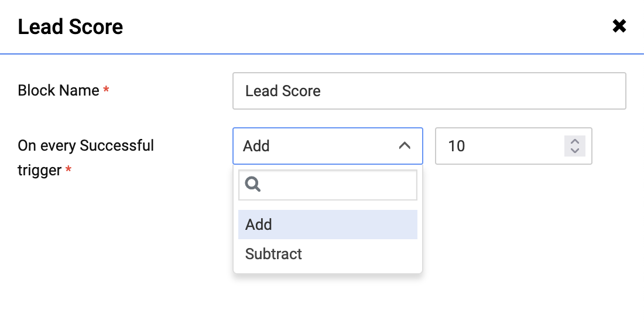Click the number spinner control beside 10
Image resolution: width=644 pixels, height=326 pixels.
pyautogui.click(x=574, y=146)
